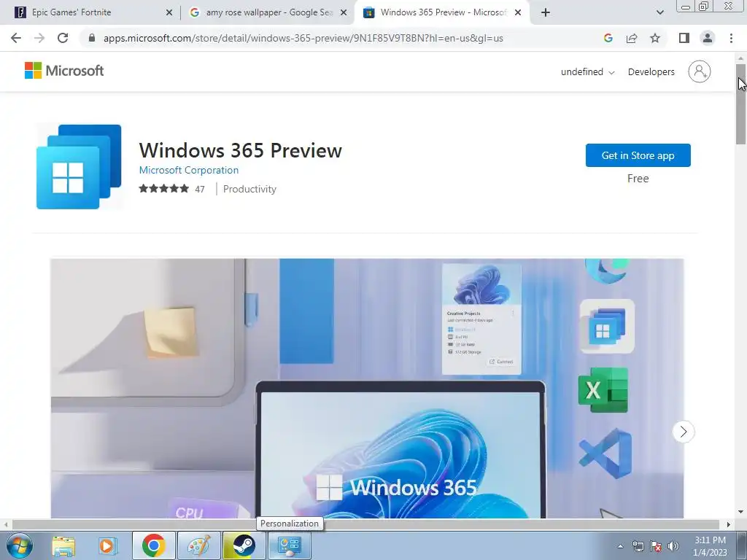The width and height of the screenshot is (747, 560).
Task: Go back with the browser back arrow
Action: pyautogui.click(x=16, y=38)
